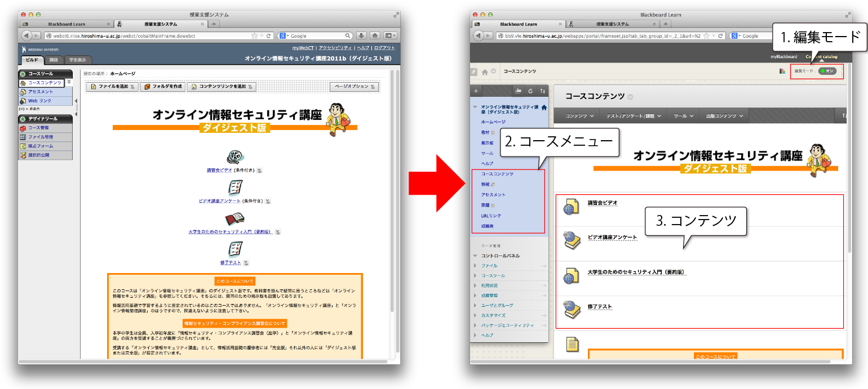
Task: Click the colorful theme palette icon near 編集モード
Action: (x=782, y=71)
